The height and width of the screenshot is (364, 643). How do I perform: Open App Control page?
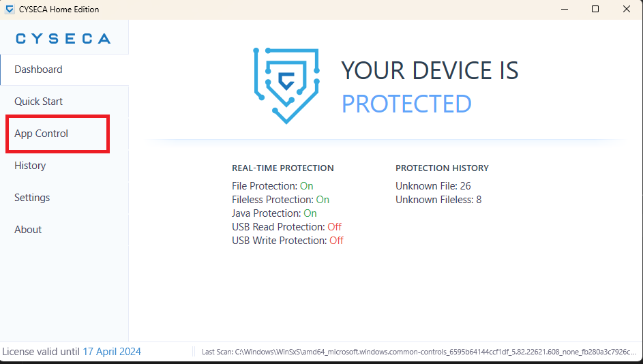42,134
